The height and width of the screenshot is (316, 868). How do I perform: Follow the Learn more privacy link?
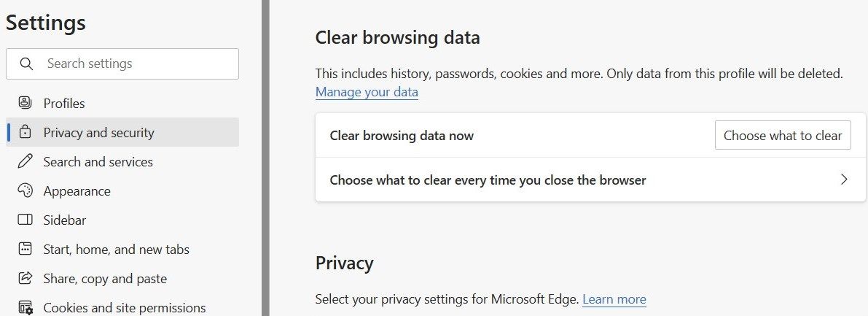pos(614,298)
